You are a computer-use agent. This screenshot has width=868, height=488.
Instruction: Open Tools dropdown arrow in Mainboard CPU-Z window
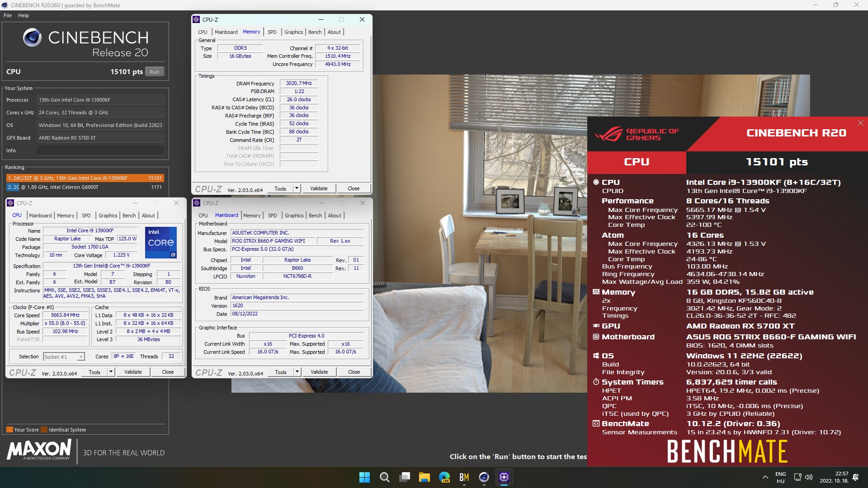[x=297, y=372]
